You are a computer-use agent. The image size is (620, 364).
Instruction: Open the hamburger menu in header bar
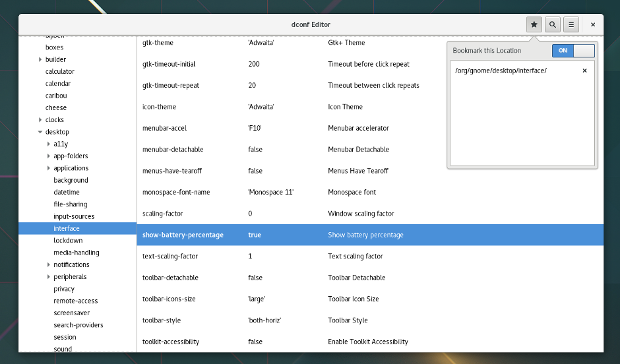(x=571, y=24)
